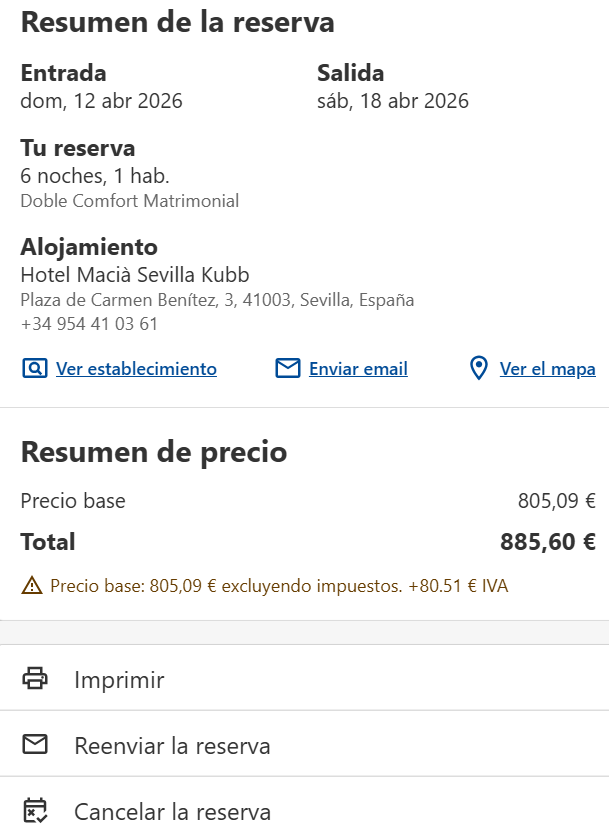Click the envelope icon beside Enviar email
Image resolution: width=609 pixels, height=839 pixels.
[288, 369]
